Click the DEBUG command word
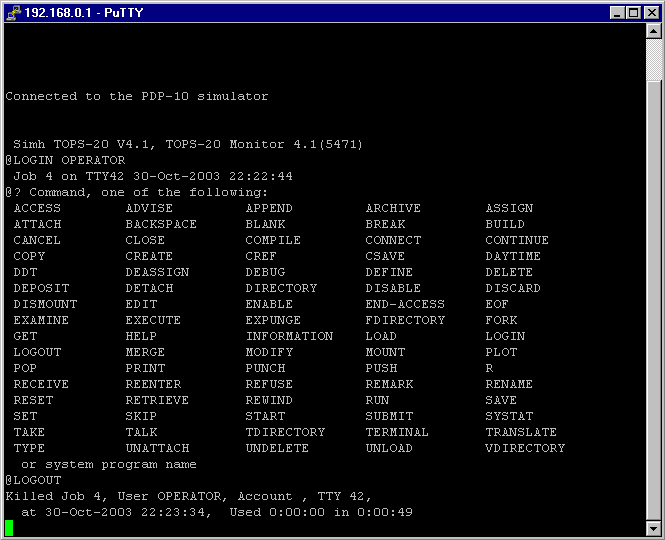 (x=265, y=272)
